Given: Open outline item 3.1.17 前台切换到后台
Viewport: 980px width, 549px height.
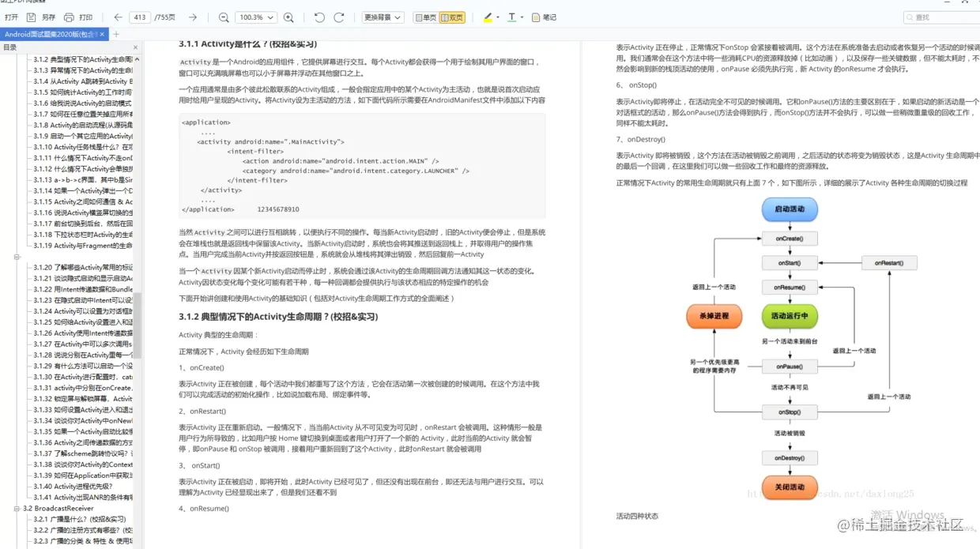Looking at the screenshot, I should tap(83, 224).
